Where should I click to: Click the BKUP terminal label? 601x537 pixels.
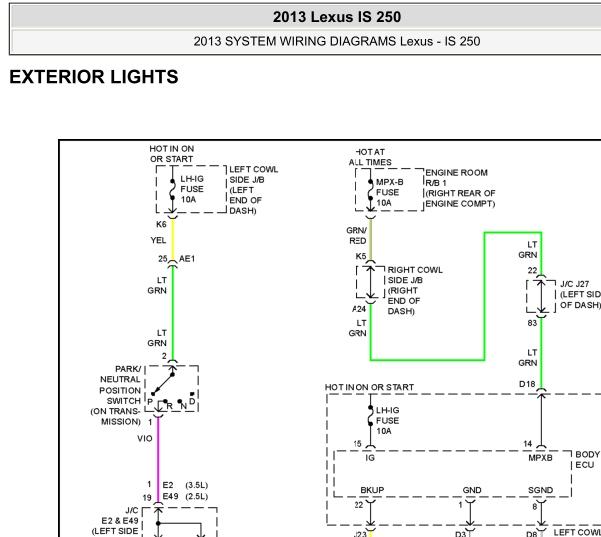pyautogui.click(x=372, y=490)
